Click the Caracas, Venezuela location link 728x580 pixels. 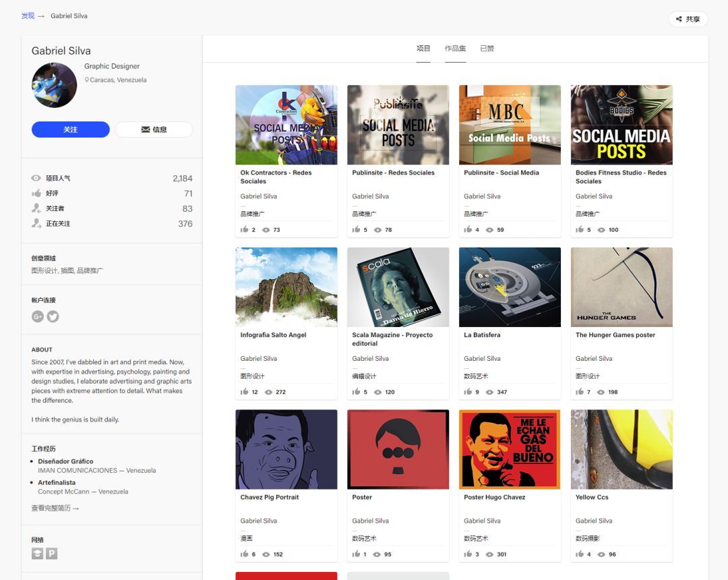[117, 80]
